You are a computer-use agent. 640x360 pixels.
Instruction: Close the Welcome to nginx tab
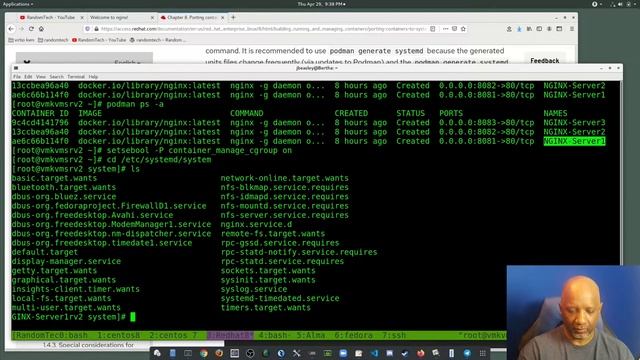(x=152, y=18)
